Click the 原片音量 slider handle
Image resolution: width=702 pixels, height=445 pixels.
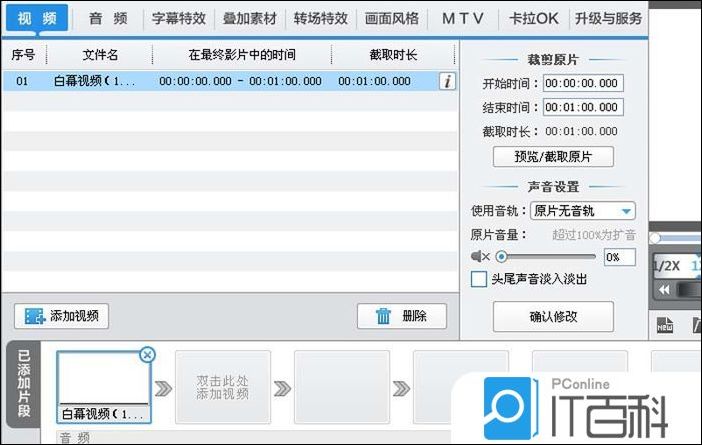tap(502, 257)
